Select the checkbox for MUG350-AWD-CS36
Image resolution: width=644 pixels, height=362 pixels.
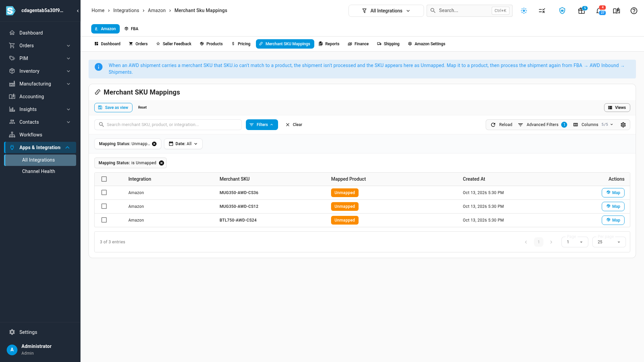104,193
